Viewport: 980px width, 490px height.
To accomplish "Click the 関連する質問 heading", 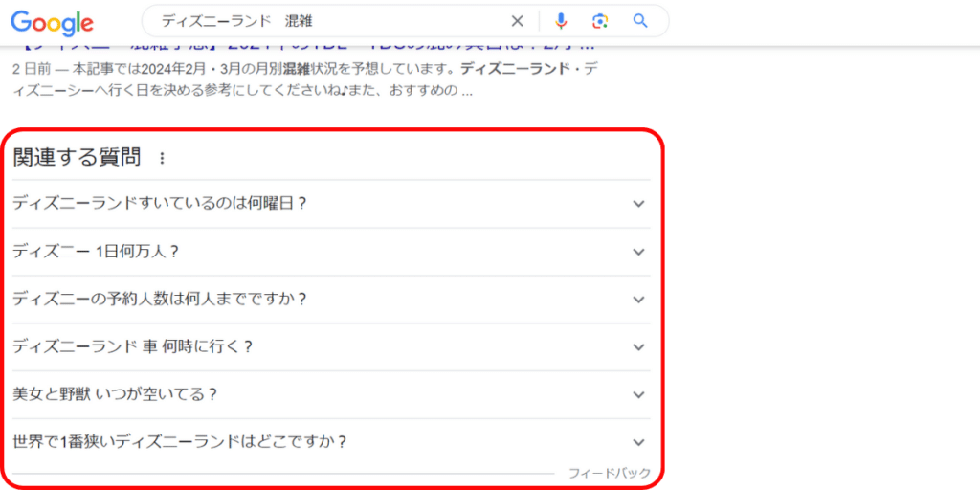I will pyautogui.click(x=77, y=158).
